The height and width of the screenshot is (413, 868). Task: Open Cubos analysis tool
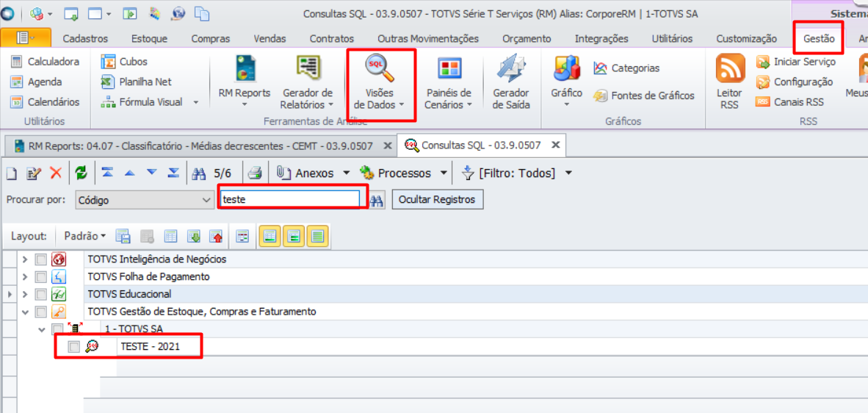click(x=125, y=62)
